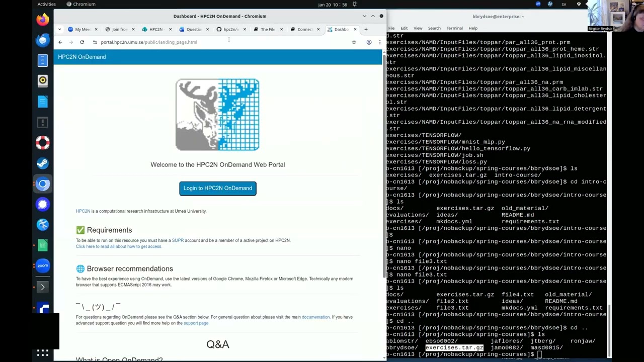Image resolution: width=644 pixels, height=362 pixels.
Task: Close the Dashboard tab
Action: [355, 29]
